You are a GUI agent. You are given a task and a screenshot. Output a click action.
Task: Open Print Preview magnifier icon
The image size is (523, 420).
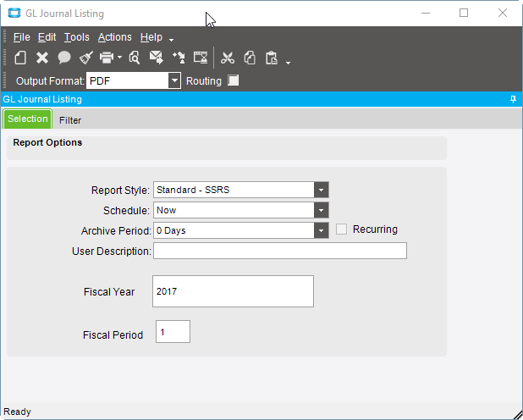(134, 58)
